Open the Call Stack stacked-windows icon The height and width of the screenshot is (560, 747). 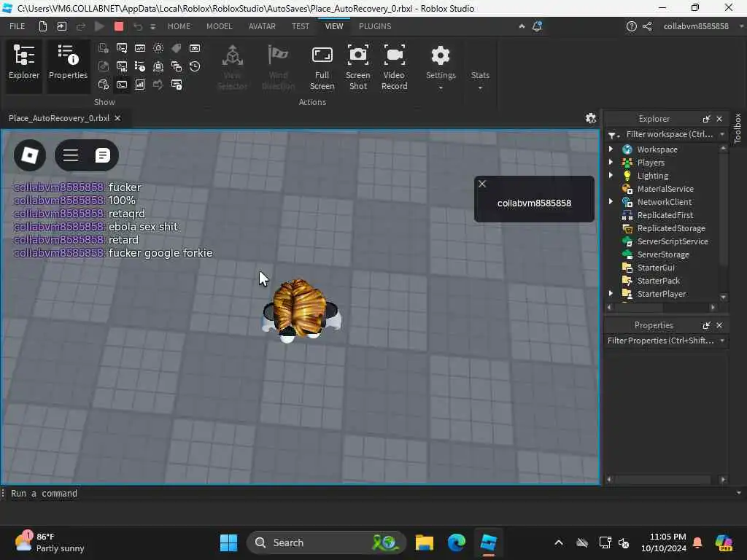click(177, 66)
